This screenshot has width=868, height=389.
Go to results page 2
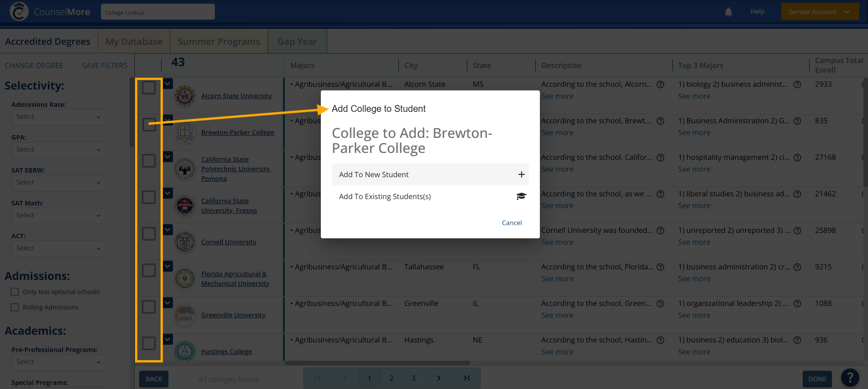coord(391,378)
